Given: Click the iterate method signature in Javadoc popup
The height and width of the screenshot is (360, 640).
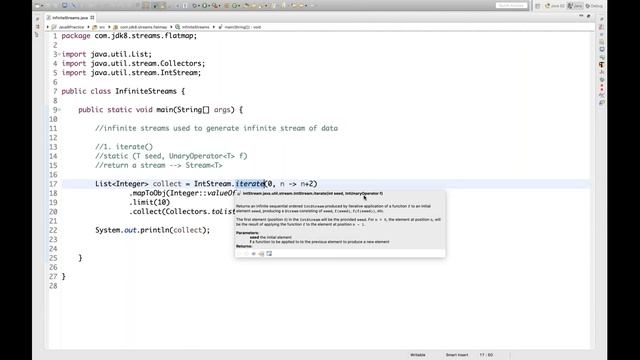Looking at the screenshot, I should click(313, 193).
